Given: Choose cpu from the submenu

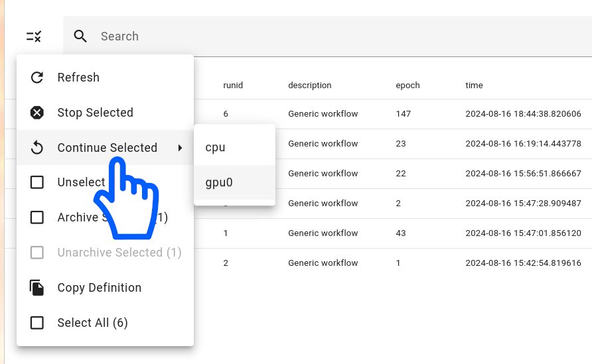Looking at the screenshot, I should [216, 147].
